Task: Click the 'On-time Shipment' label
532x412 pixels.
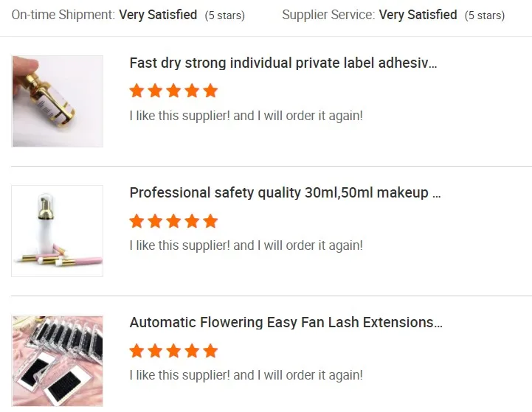Action: tap(63, 15)
